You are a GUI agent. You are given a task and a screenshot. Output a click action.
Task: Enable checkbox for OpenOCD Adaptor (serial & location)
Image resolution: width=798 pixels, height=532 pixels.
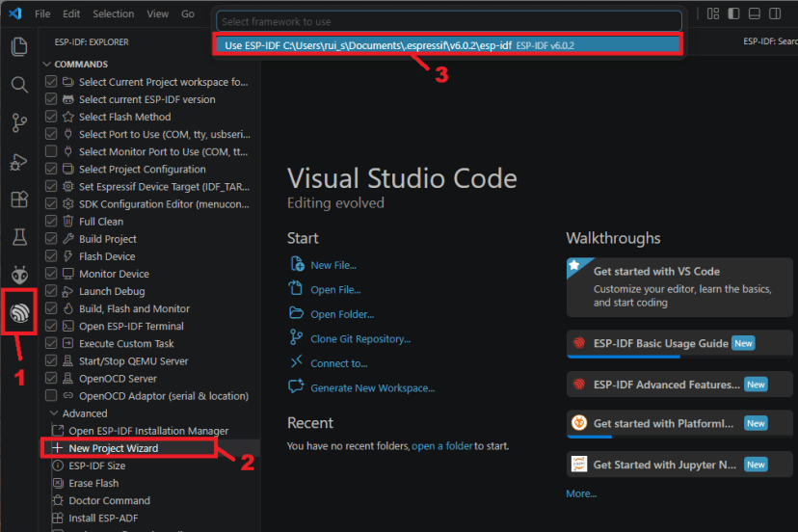(x=51, y=395)
